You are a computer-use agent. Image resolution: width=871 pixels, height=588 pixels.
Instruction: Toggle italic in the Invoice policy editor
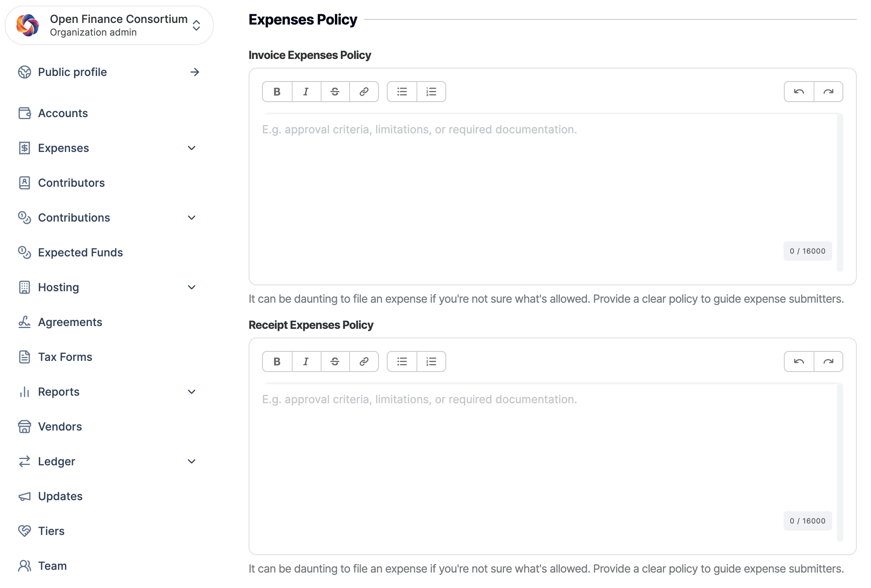pos(306,92)
